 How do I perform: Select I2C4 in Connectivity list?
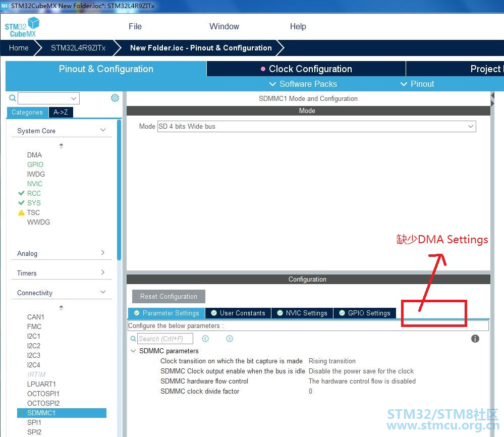[x=34, y=365]
